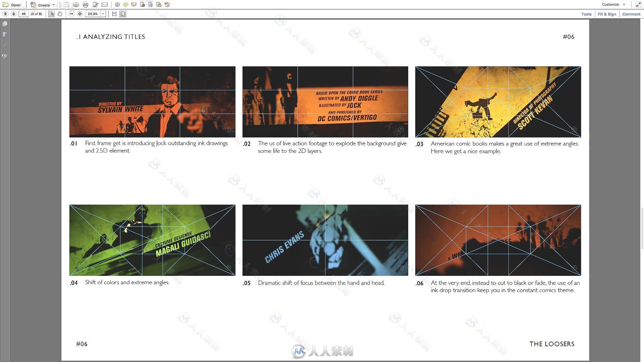Open the signatures panel in the sidebar
644x362 pixels.
(5, 56)
